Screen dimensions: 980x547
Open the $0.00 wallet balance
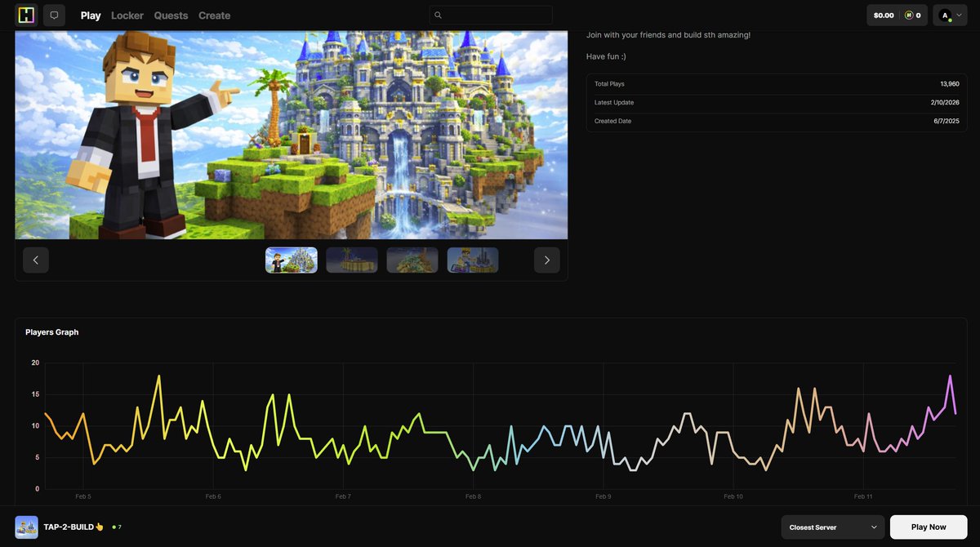(x=884, y=16)
